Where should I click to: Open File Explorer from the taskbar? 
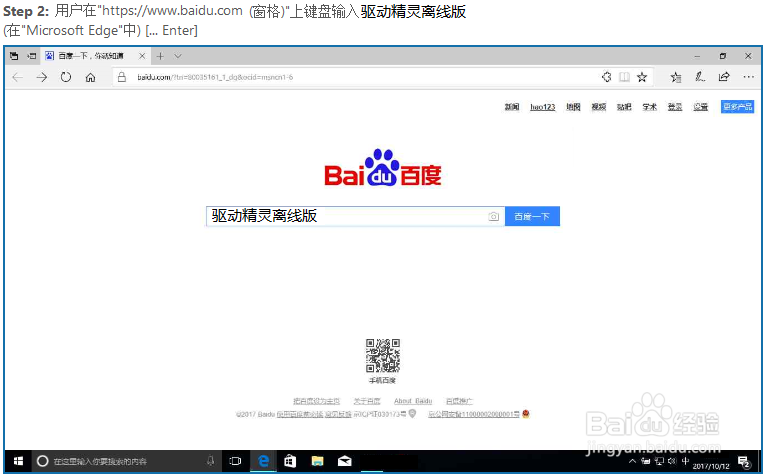pyautogui.click(x=318, y=461)
